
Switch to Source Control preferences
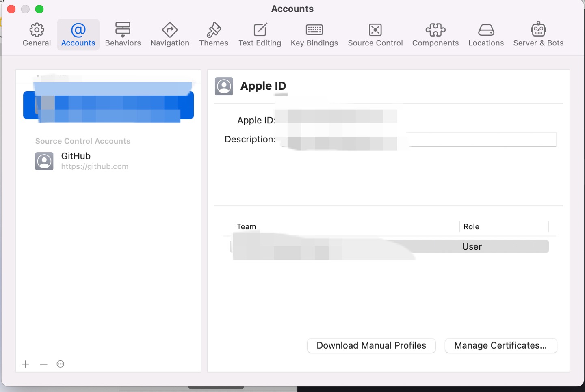click(375, 35)
